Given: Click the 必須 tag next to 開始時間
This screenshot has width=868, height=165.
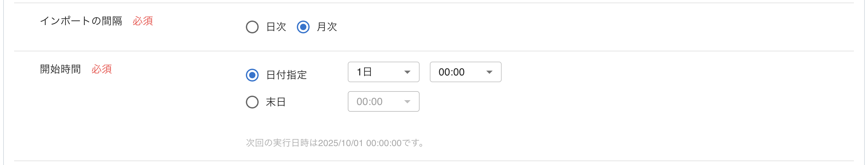Looking at the screenshot, I should tap(101, 69).
